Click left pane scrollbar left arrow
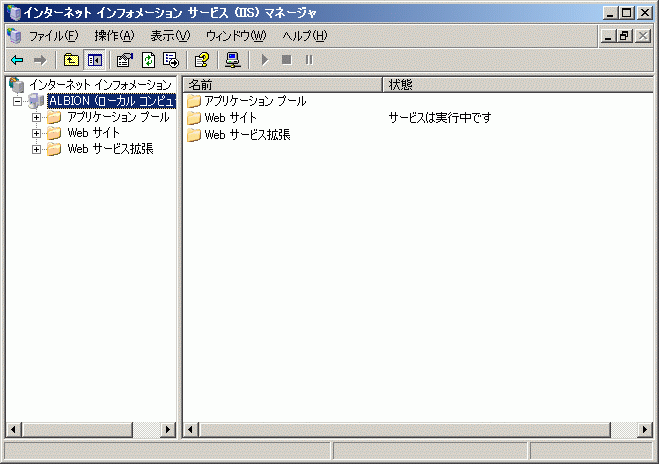This screenshot has height=464, width=659. click(x=13, y=430)
